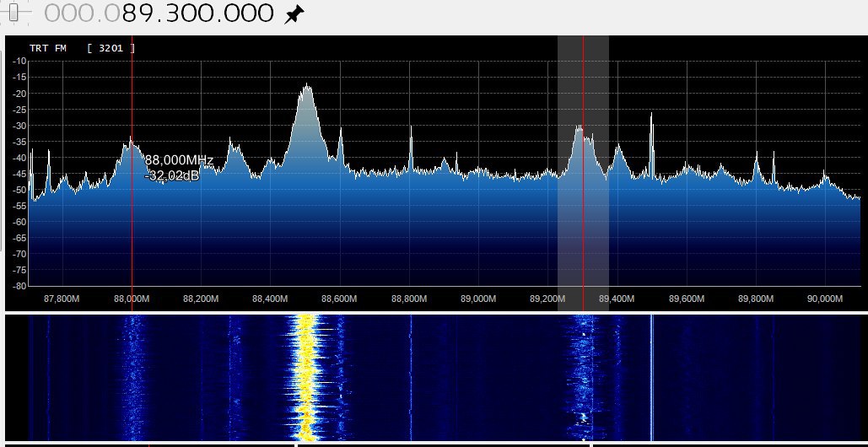This screenshot has width=868, height=447.
Task: Click the "90,000M" frequency axis label
Action: point(825,299)
